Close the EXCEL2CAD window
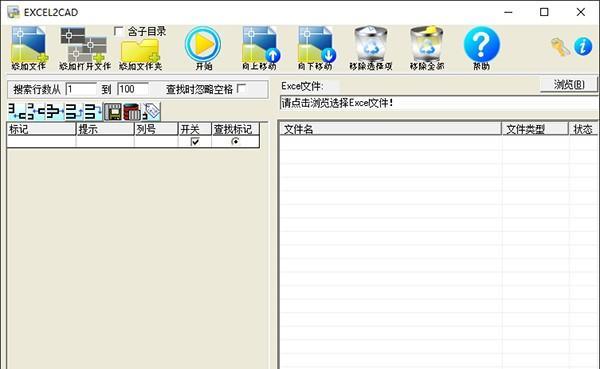600x369 pixels. (580, 12)
